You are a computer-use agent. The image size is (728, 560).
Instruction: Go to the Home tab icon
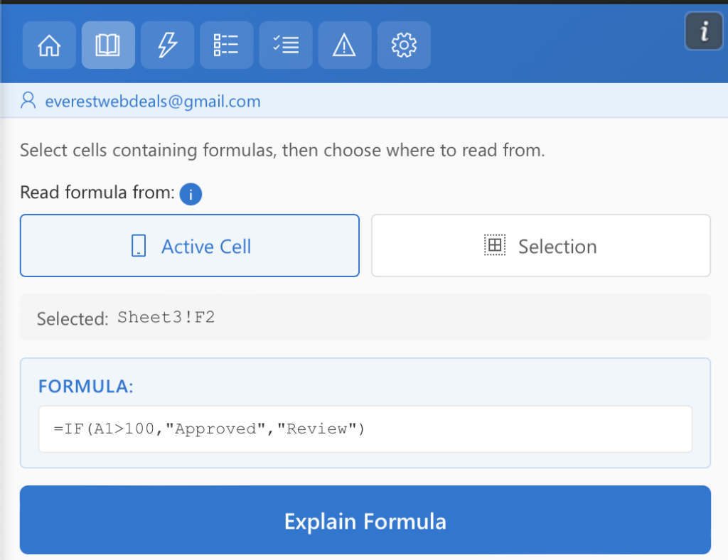pyautogui.click(x=49, y=45)
